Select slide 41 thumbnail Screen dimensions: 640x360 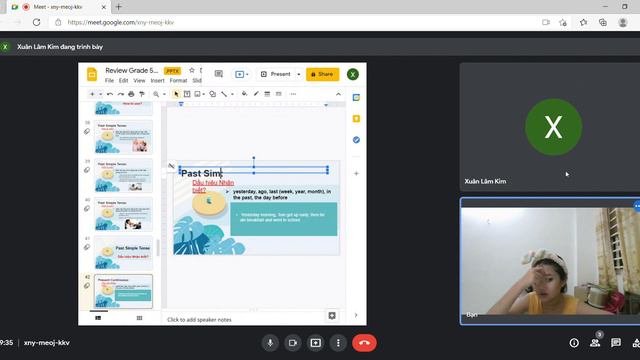coord(123,253)
